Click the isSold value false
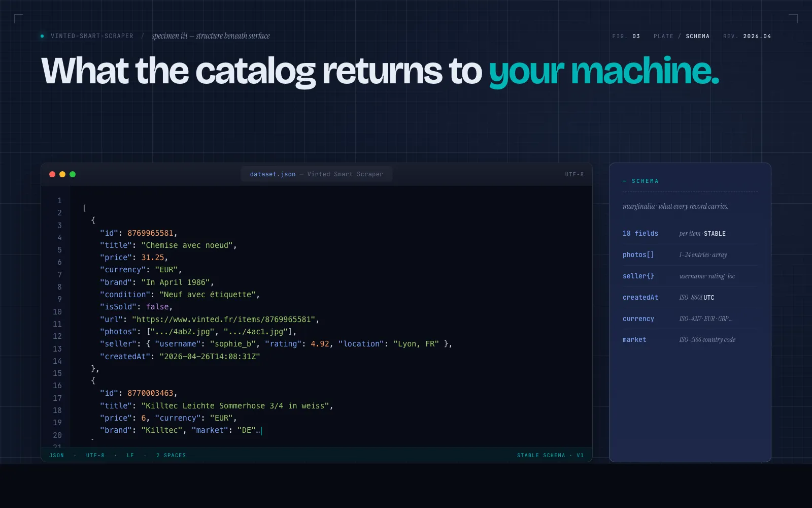Screen dimensions: 812x508 pyautogui.click(x=157, y=307)
